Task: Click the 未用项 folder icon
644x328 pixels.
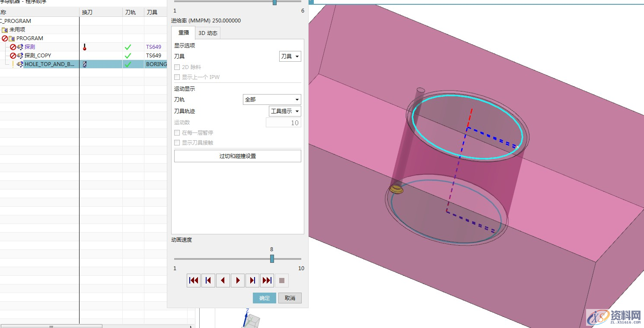Action: 5,30
